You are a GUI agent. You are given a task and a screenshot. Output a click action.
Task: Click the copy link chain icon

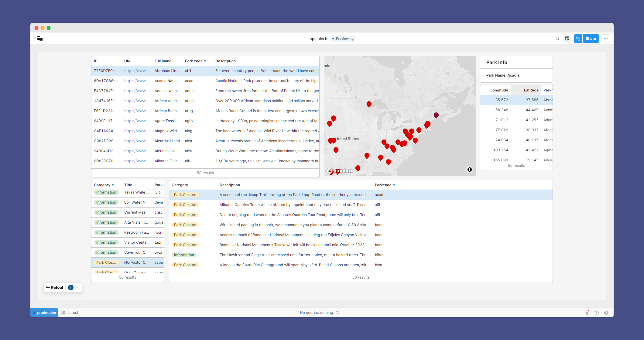[578, 39]
